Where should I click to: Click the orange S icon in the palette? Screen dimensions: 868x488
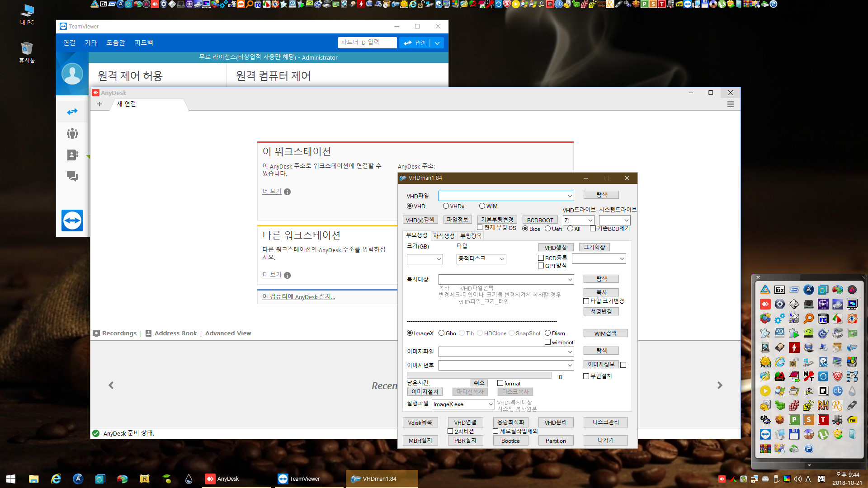pos(808,420)
